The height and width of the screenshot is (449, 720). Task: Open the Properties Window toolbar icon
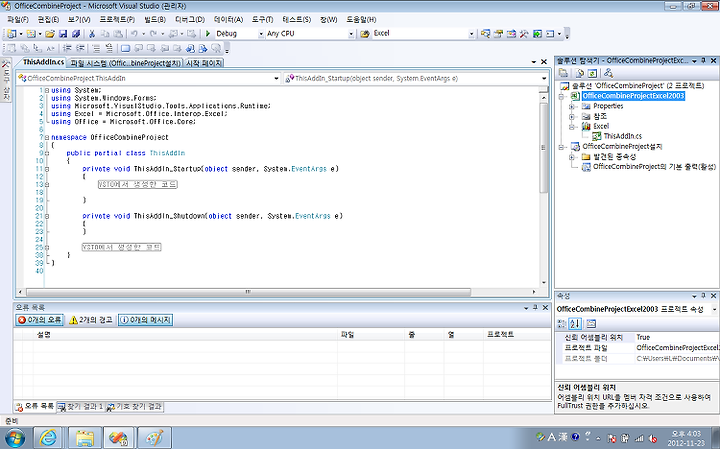(x=498, y=34)
